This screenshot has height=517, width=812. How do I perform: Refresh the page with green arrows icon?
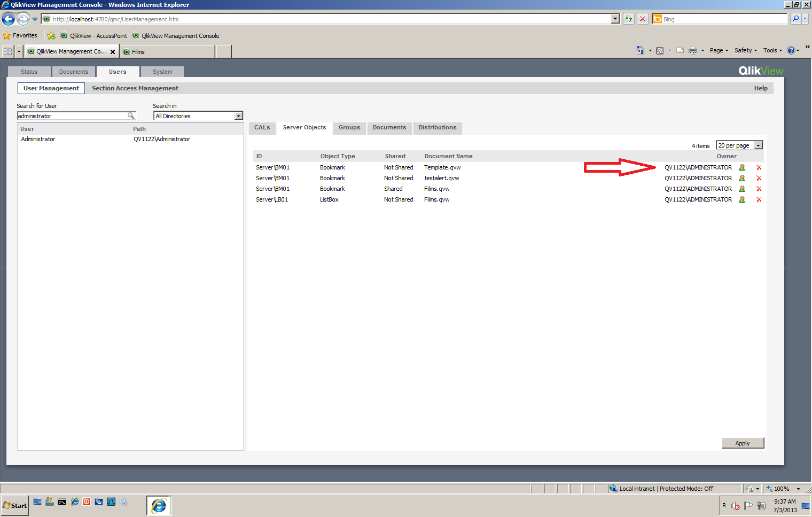[629, 19]
